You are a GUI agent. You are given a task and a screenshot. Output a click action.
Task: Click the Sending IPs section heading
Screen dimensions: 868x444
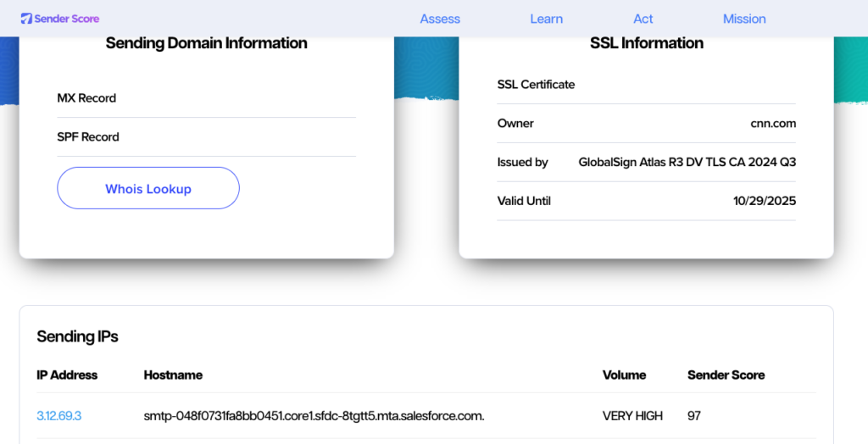(x=77, y=336)
